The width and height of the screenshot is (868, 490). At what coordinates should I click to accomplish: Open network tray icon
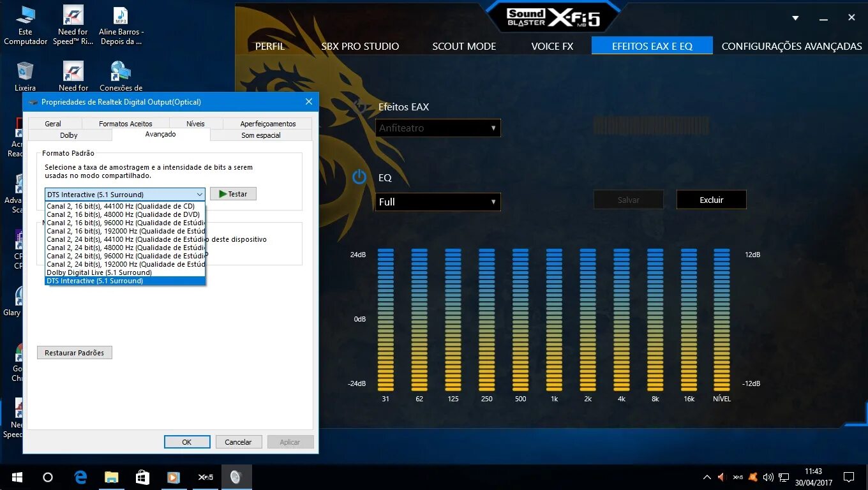[x=784, y=477]
